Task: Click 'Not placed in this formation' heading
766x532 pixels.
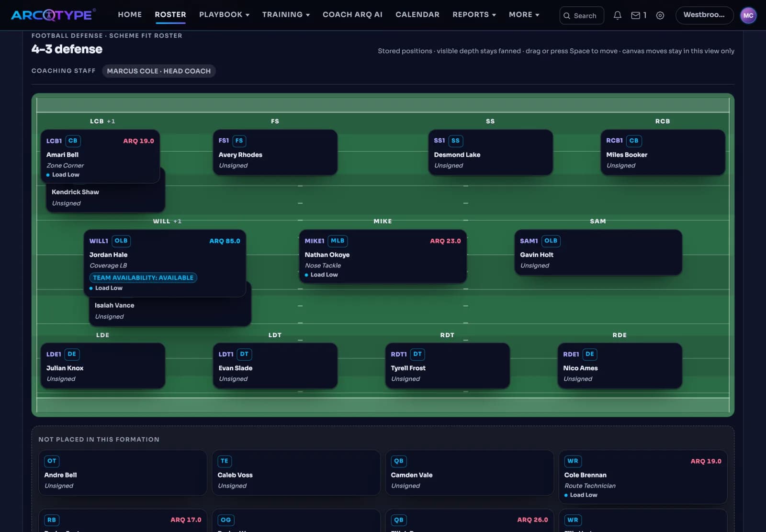Action: 99,439
